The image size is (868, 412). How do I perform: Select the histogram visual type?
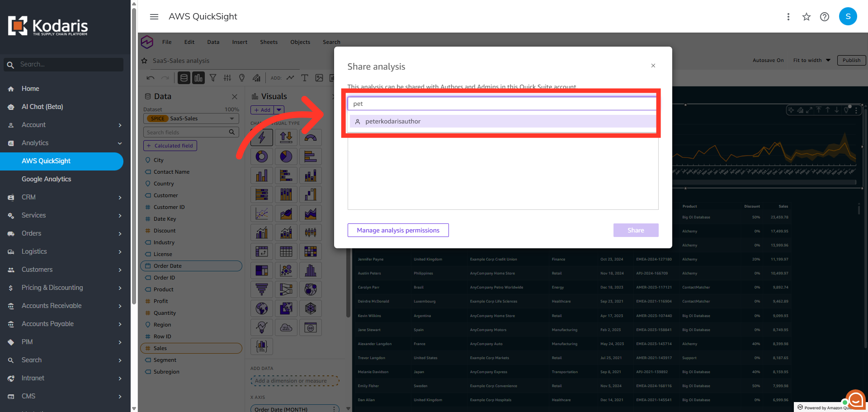[x=311, y=270]
